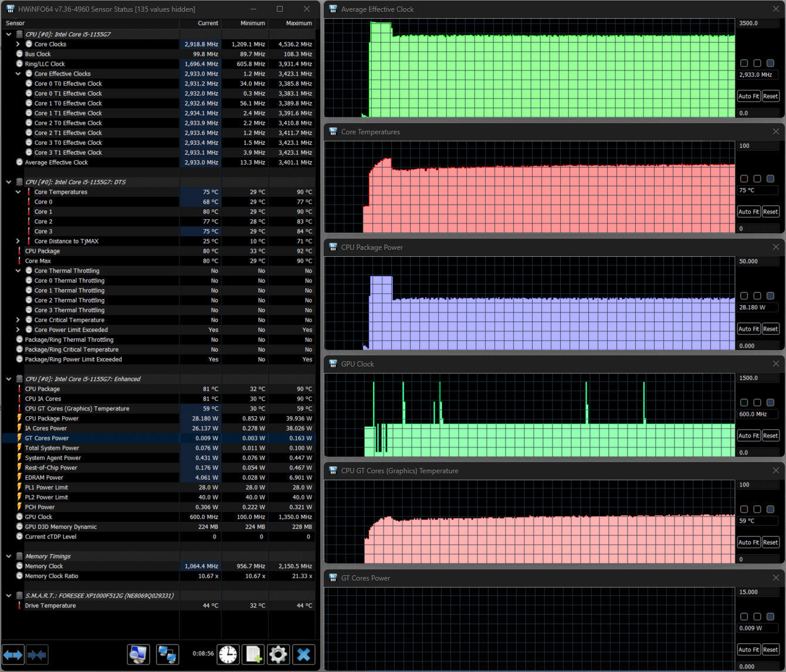Click the Current column header
Image resolution: width=786 pixels, height=672 pixels.
200,23
